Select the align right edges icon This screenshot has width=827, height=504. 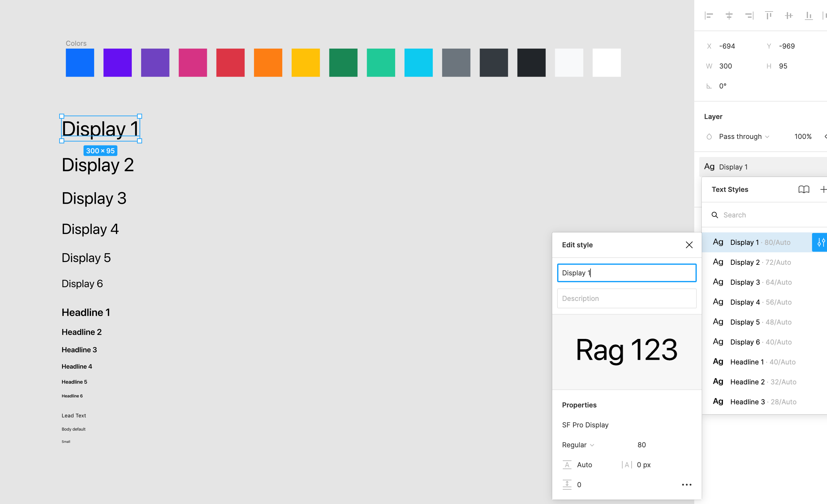coord(749,16)
